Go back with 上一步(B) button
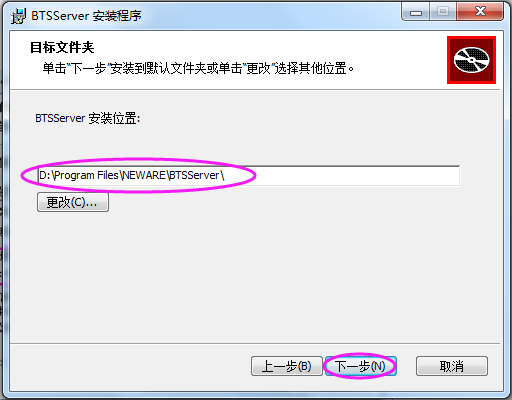 click(x=287, y=366)
